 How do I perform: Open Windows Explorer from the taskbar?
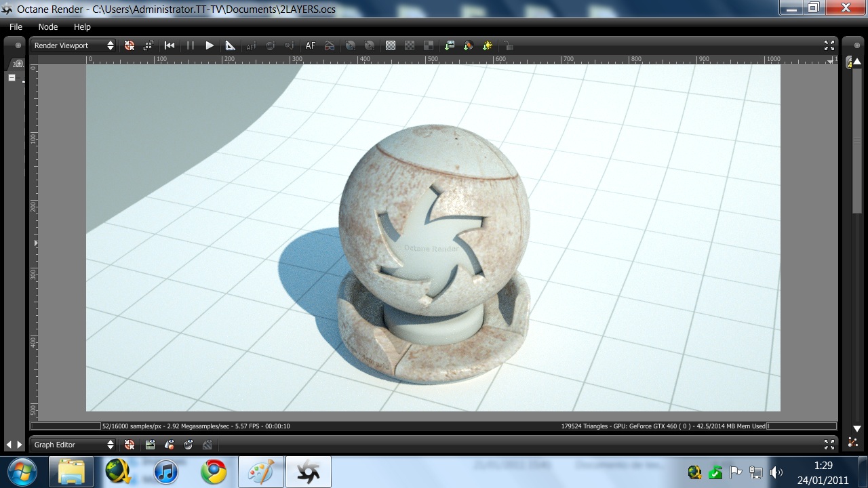[x=71, y=472]
